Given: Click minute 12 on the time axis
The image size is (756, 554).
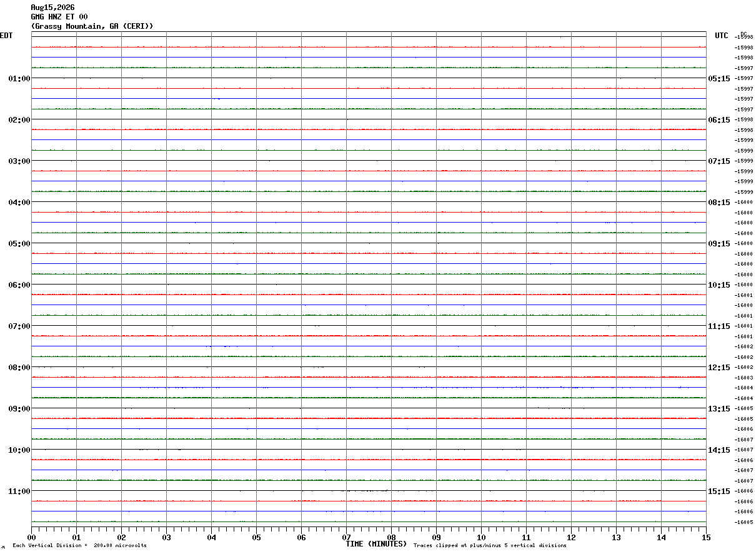Looking at the screenshot, I should (571, 537).
